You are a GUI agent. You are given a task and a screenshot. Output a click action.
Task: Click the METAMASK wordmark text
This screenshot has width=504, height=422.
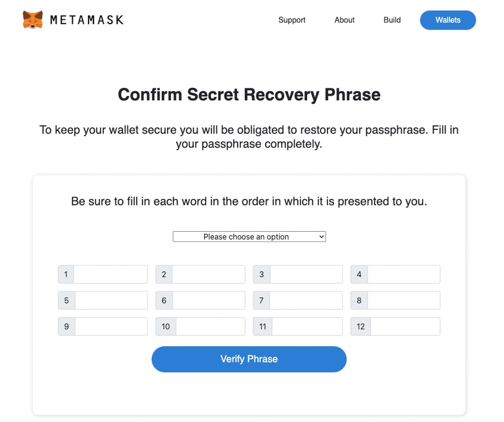point(87,20)
